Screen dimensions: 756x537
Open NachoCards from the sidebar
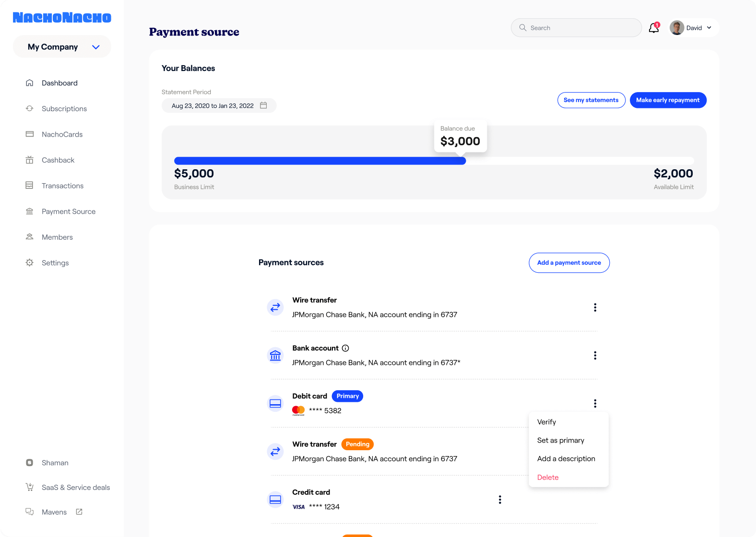pyautogui.click(x=30, y=134)
